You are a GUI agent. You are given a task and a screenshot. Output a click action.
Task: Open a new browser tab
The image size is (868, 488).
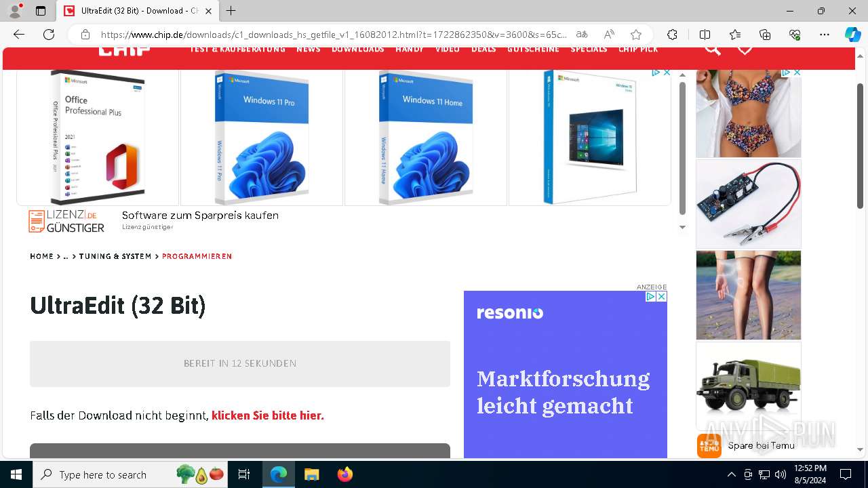point(231,11)
